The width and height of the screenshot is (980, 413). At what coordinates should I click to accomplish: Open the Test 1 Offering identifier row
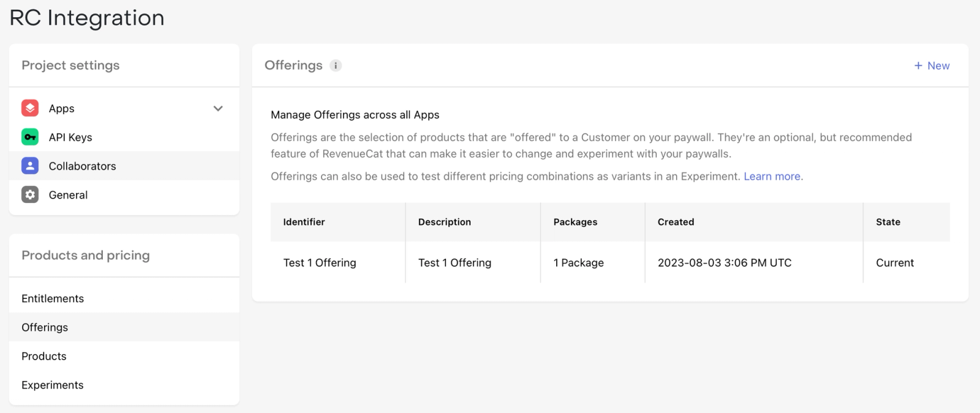point(320,263)
